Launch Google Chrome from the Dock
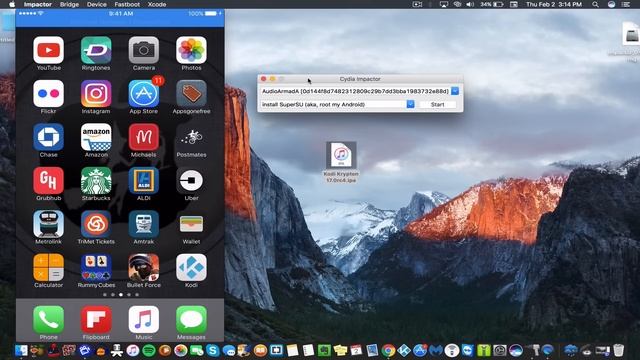The width and height of the screenshot is (640, 360). coord(388,350)
